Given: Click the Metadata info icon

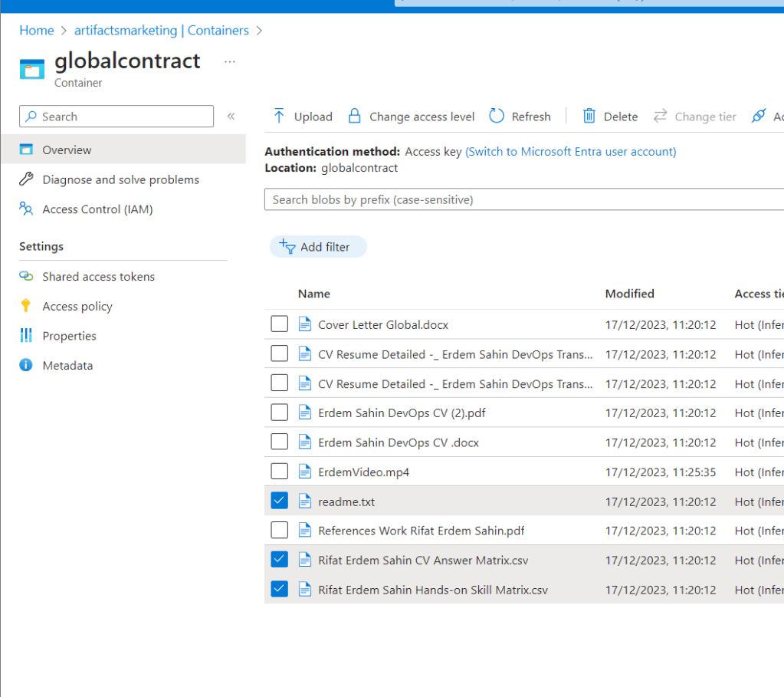Looking at the screenshot, I should [26, 365].
